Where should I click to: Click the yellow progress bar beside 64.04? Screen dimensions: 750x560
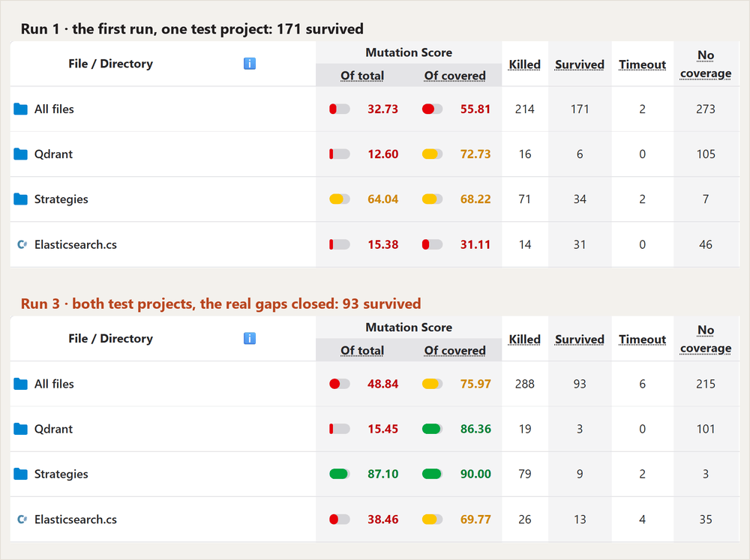point(340,199)
